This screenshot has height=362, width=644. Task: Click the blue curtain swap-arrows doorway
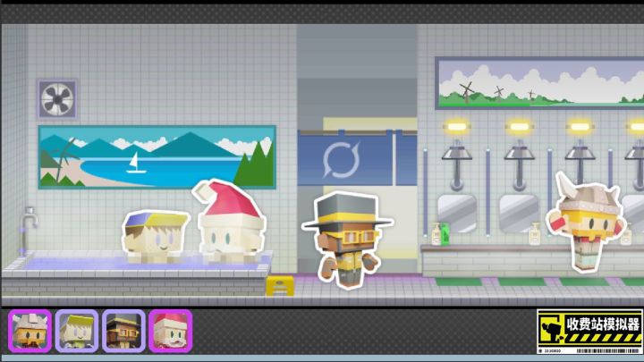pyautogui.click(x=357, y=158)
